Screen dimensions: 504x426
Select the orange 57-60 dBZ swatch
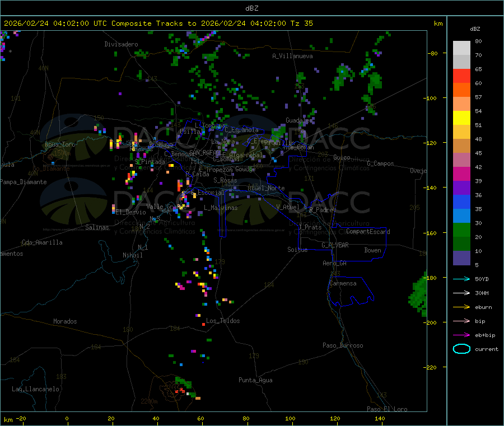pyautogui.click(x=461, y=90)
